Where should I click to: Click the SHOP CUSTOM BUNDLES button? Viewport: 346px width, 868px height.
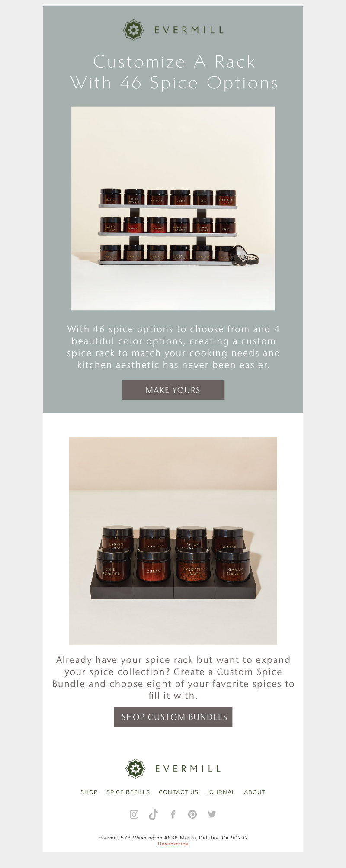coord(173,717)
